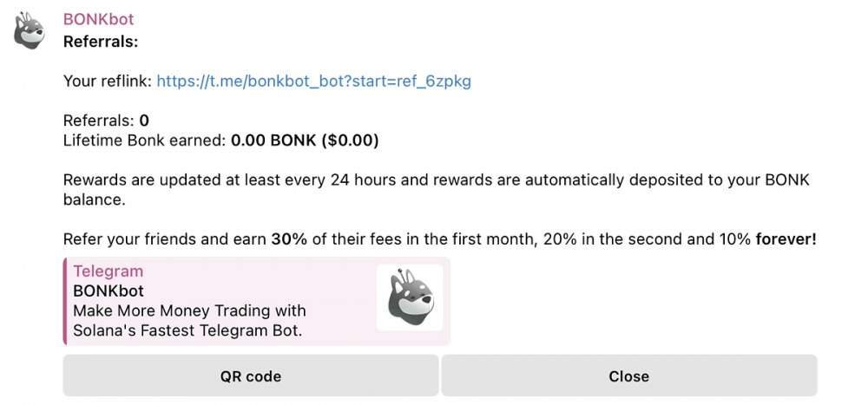Click the BONKbot dog thumbnail in link preview
Viewport: 868px width, 405px height.
click(x=410, y=297)
